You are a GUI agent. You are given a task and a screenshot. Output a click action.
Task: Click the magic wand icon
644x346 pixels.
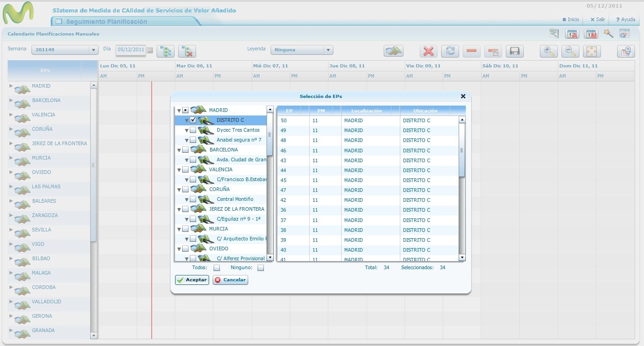click(609, 33)
